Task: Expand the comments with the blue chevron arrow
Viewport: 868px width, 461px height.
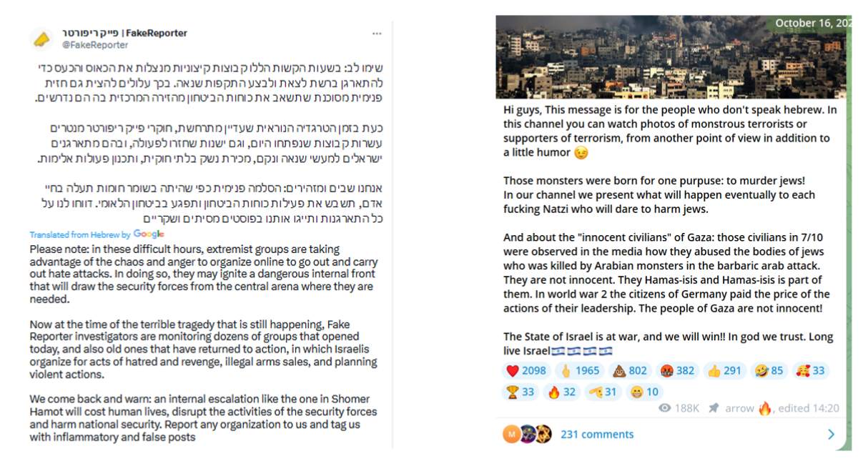Action: 831,434
